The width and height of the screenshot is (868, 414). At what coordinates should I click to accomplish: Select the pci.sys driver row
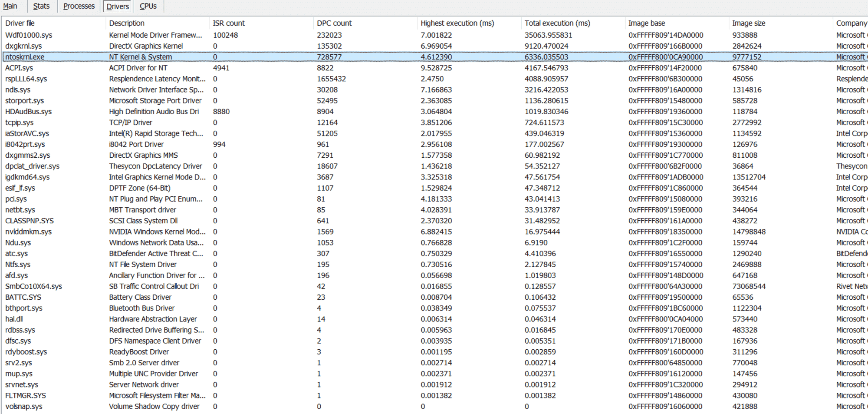435,199
